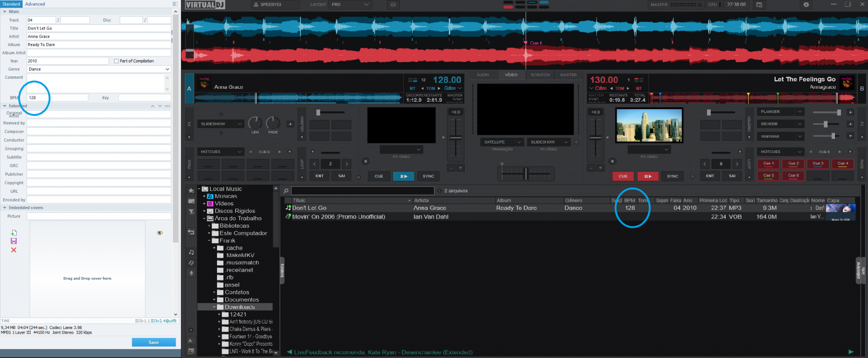
Task: Click the virtual folder icon in sidebar
Action: (191, 201)
